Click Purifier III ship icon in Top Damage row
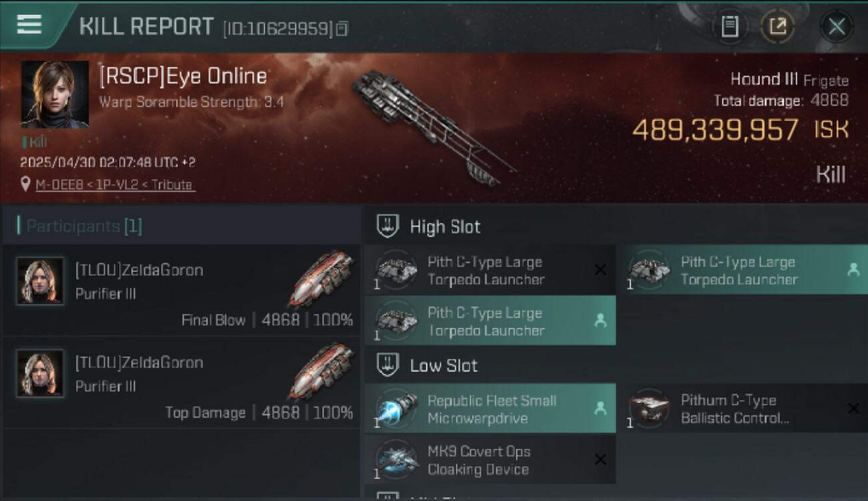This screenshot has width=868, height=501. [x=322, y=372]
